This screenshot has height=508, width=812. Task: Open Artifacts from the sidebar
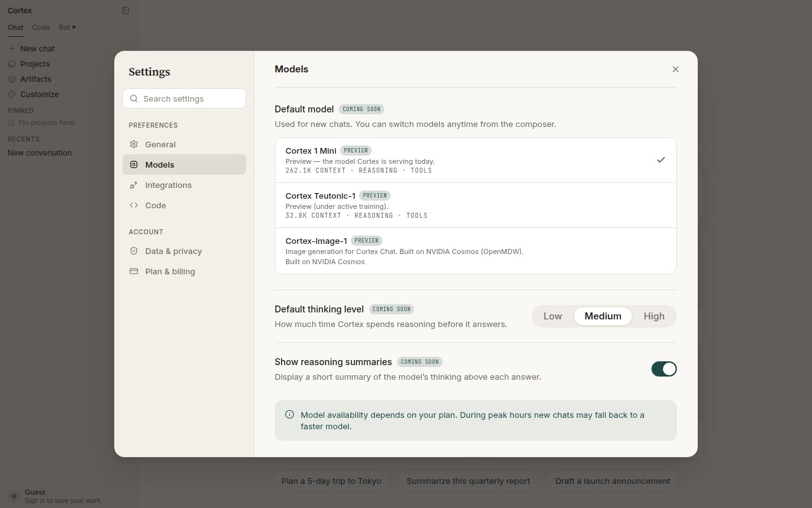[69, 79]
